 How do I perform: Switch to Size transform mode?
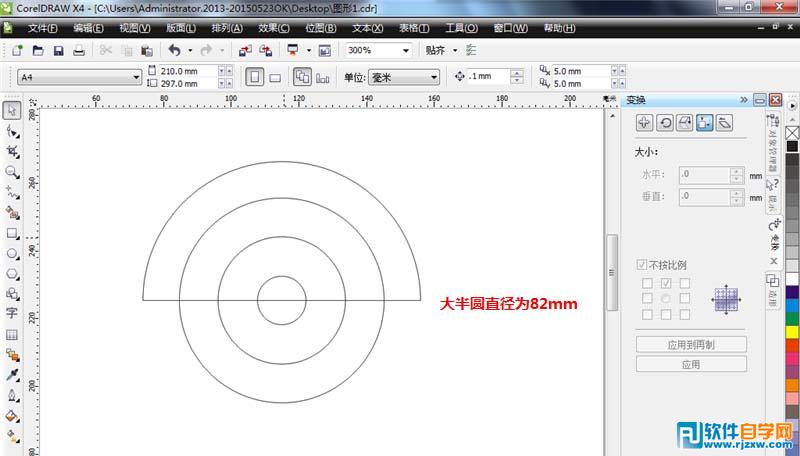pos(705,122)
